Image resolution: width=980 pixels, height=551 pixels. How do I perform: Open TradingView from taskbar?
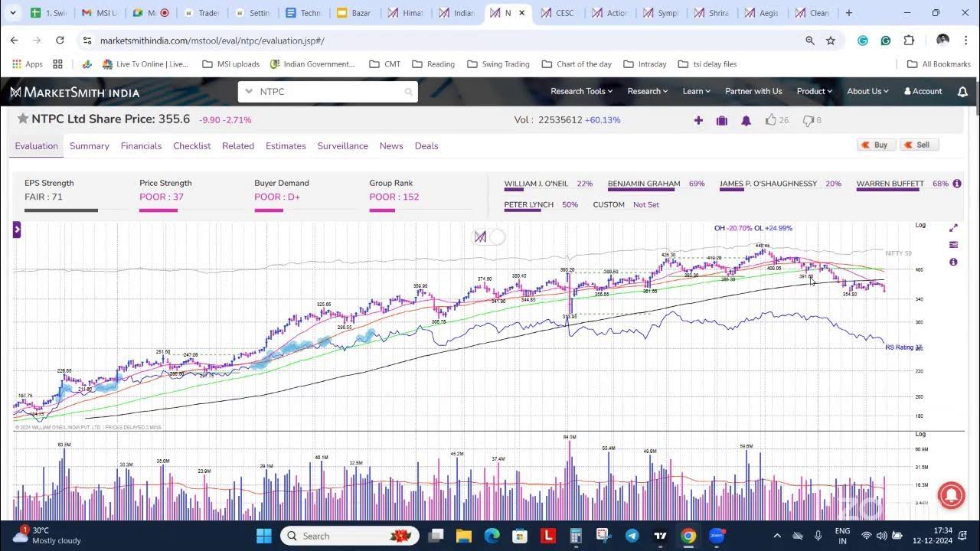(x=660, y=536)
